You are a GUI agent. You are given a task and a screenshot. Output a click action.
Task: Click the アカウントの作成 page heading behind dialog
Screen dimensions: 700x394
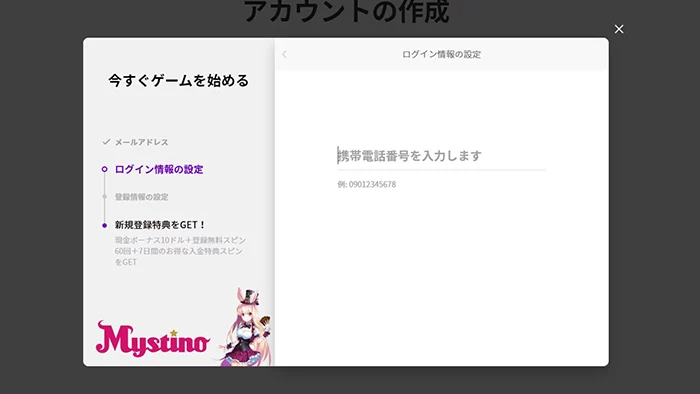click(346, 12)
